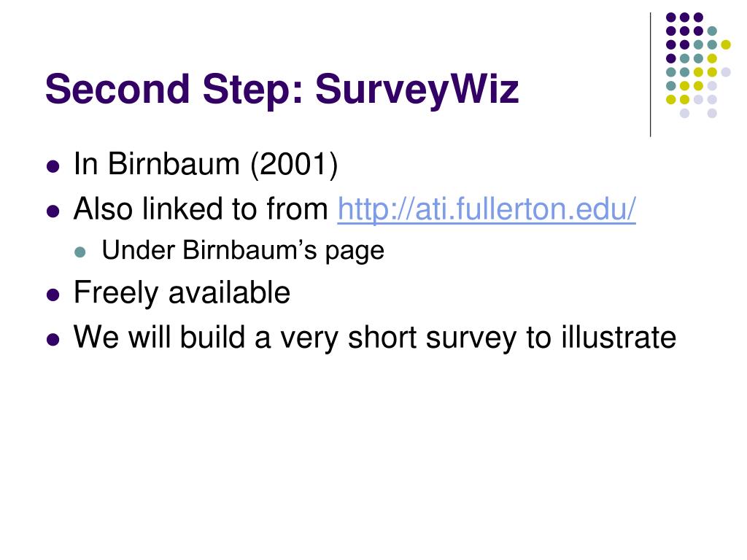Image resolution: width=747 pixels, height=560 pixels.
Task: Click the word 'illustrate' in the last bullet
Action: [x=619, y=337]
